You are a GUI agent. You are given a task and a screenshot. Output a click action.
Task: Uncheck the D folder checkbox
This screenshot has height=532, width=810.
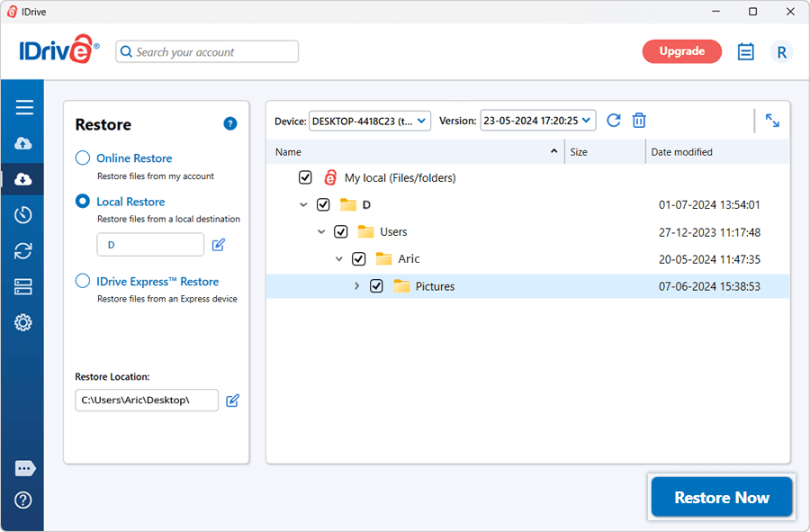tap(323, 204)
